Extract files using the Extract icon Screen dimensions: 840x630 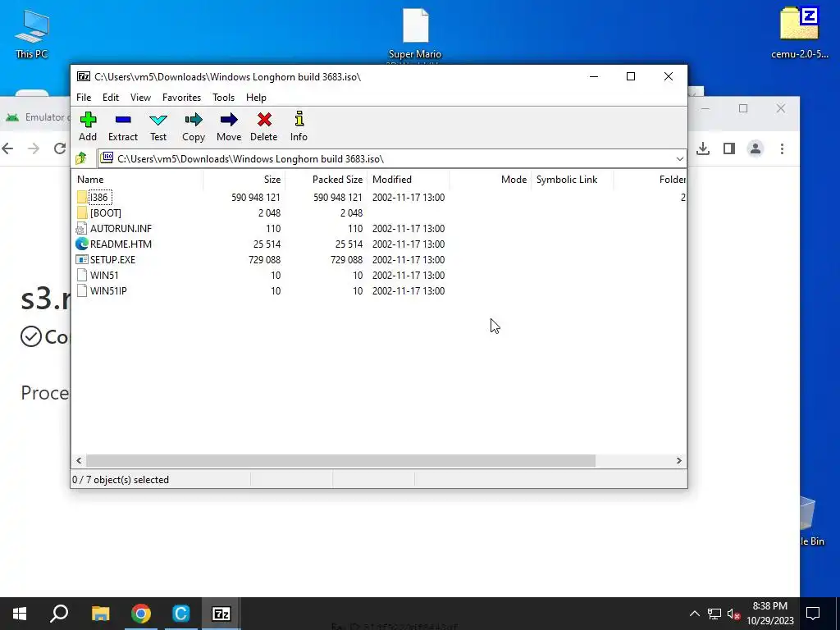[123, 120]
